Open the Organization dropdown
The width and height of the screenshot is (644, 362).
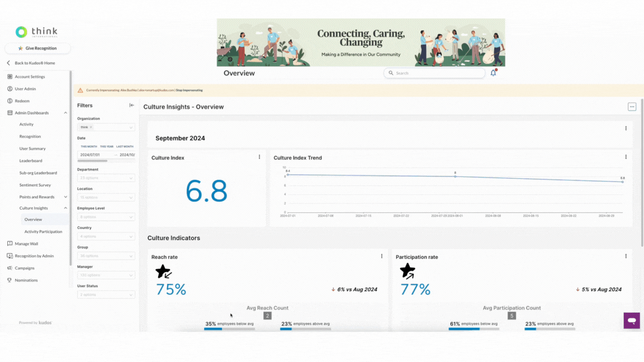106,127
